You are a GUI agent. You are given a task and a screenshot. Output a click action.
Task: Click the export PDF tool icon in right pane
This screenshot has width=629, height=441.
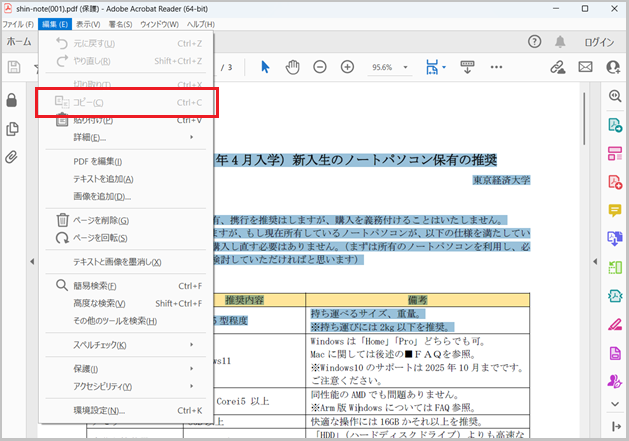[x=615, y=125]
